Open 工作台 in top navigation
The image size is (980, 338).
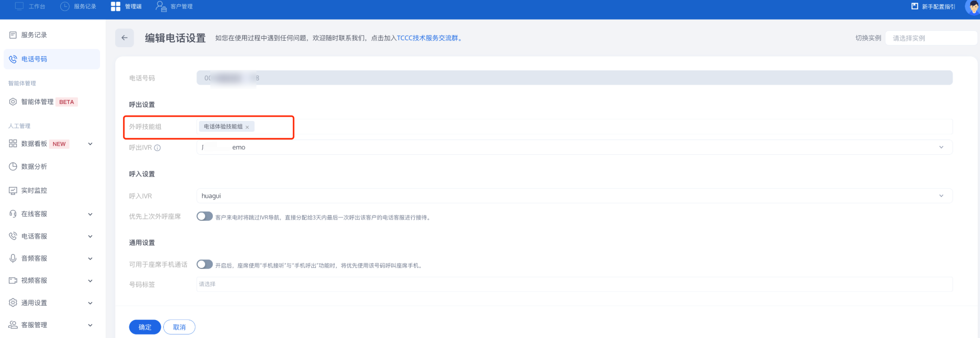coord(30,6)
